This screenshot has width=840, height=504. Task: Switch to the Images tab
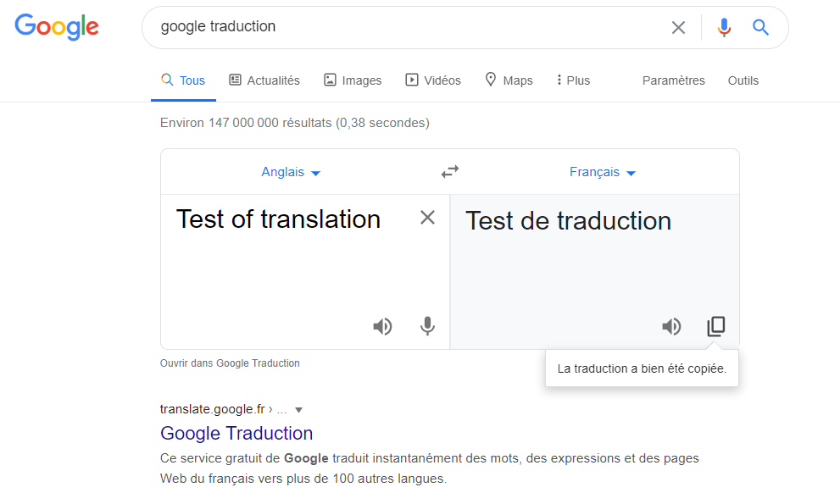[x=353, y=80]
